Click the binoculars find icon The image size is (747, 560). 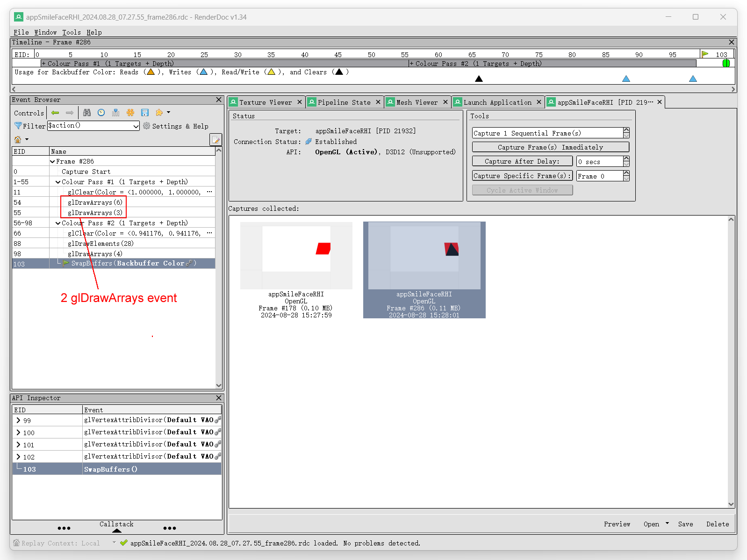[87, 113]
